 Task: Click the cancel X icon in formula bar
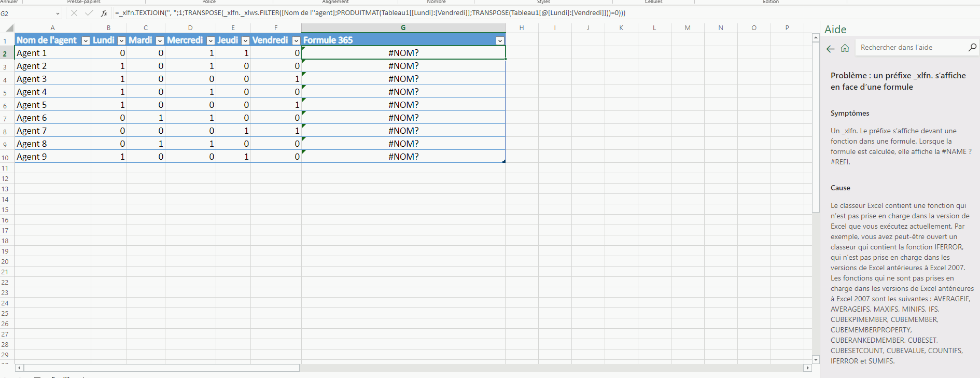coord(74,13)
